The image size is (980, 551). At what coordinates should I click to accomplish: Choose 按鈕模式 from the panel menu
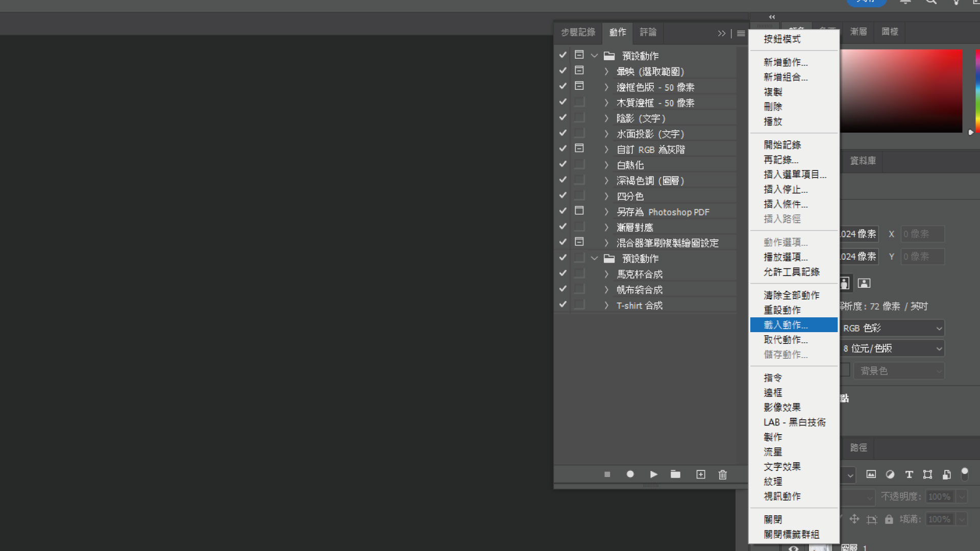pyautogui.click(x=794, y=39)
